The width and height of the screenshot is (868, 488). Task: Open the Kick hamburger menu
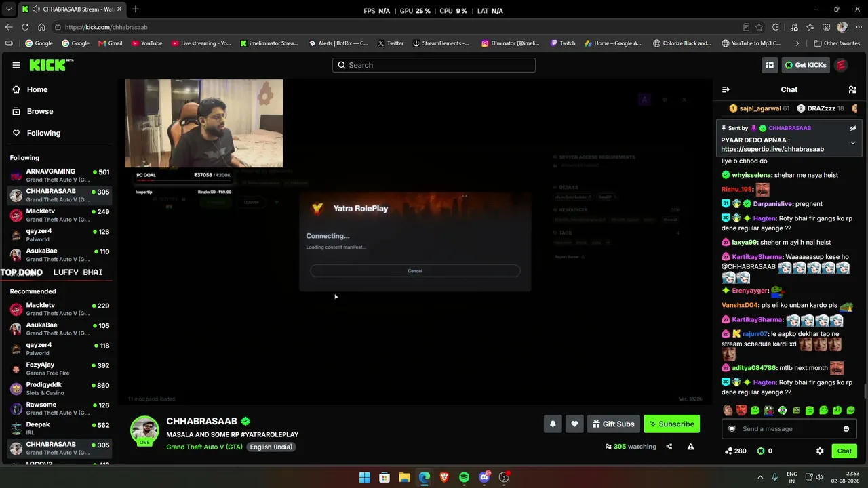16,65
